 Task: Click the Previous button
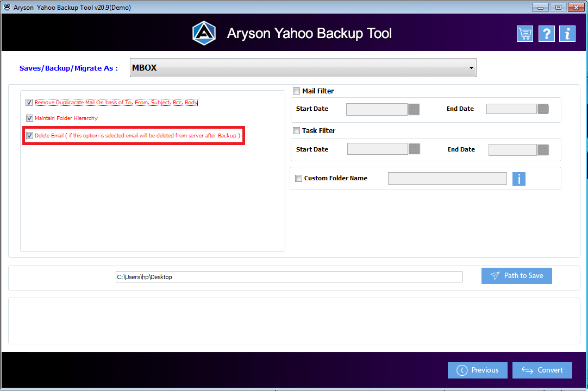(477, 370)
